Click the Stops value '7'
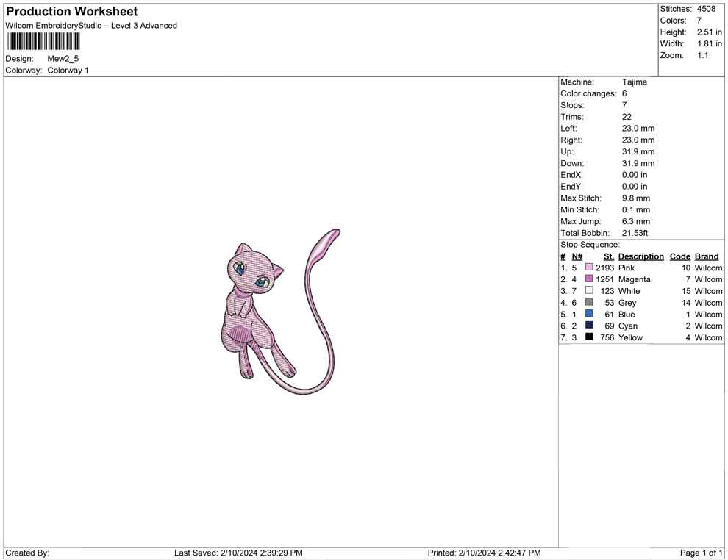Viewport: 728px width, 560px height. click(x=624, y=105)
